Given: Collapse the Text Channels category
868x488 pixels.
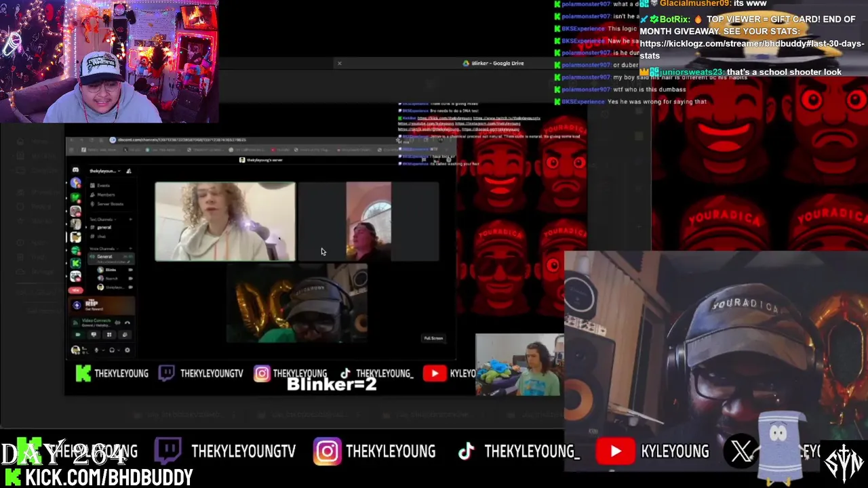Looking at the screenshot, I should 102,220.
